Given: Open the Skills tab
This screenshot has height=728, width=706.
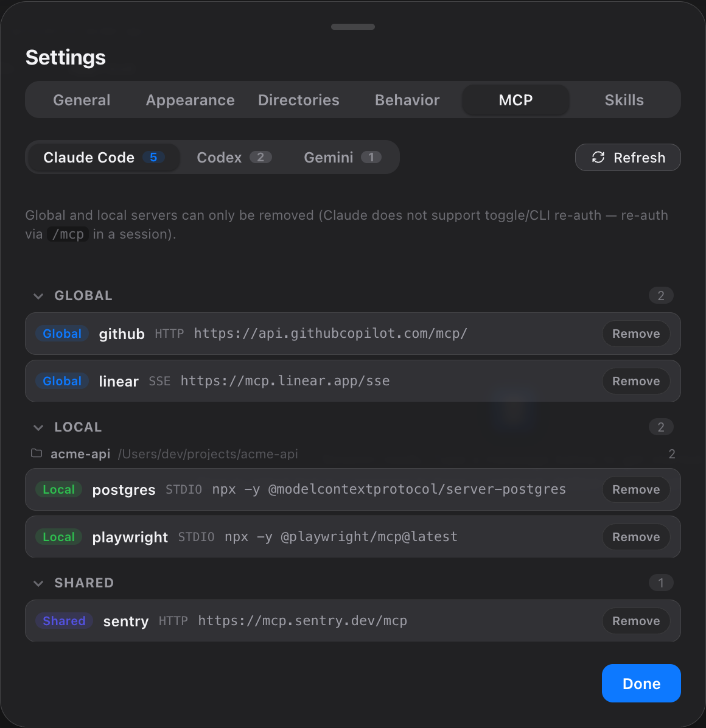Looking at the screenshot, I should (x=624, y=100).
